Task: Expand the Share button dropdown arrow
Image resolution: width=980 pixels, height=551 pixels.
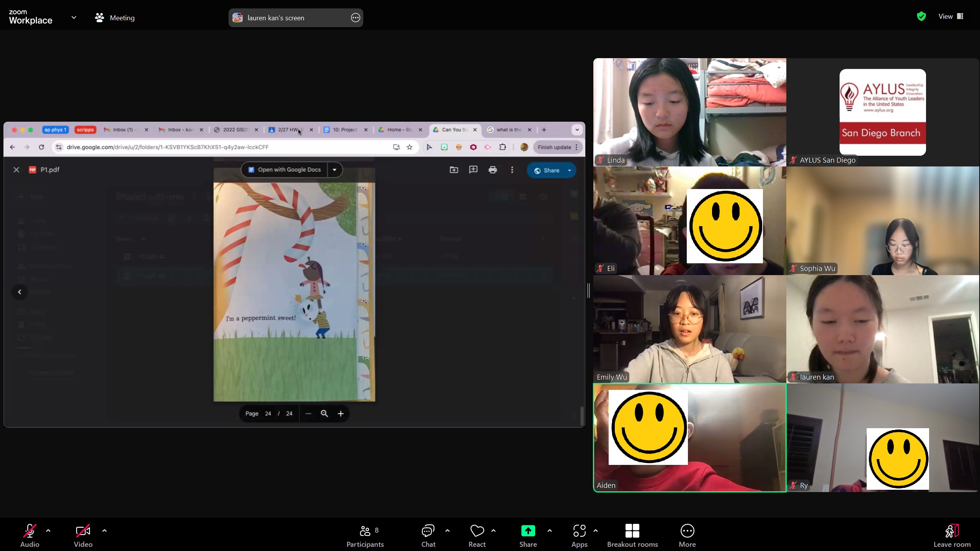Action: tap(570, 170)
